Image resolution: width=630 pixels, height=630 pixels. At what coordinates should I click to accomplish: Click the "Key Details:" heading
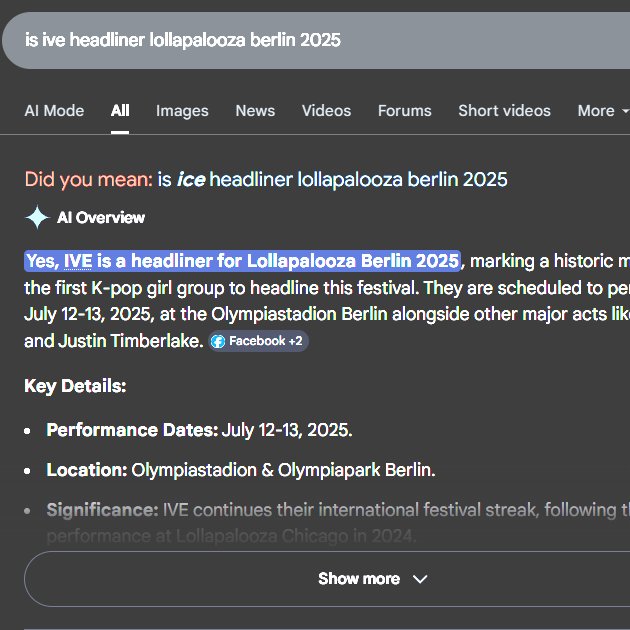click(x=75, y=386)
